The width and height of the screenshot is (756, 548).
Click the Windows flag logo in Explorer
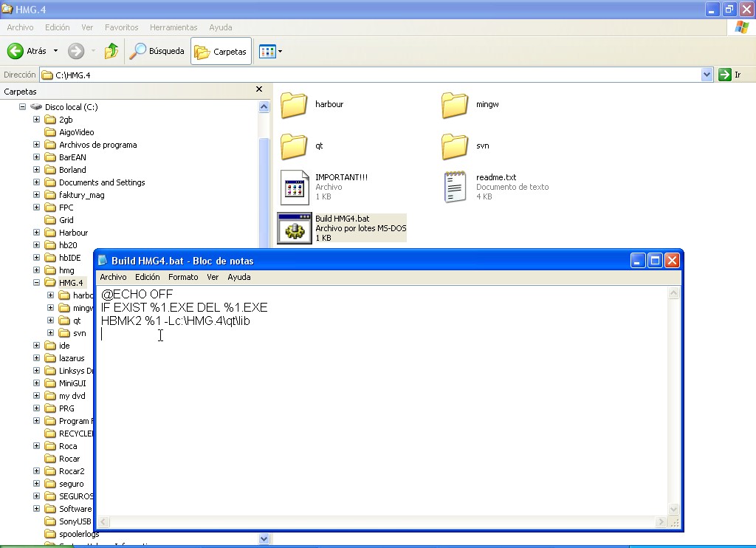pyautogui.click(x=741, y=27)
